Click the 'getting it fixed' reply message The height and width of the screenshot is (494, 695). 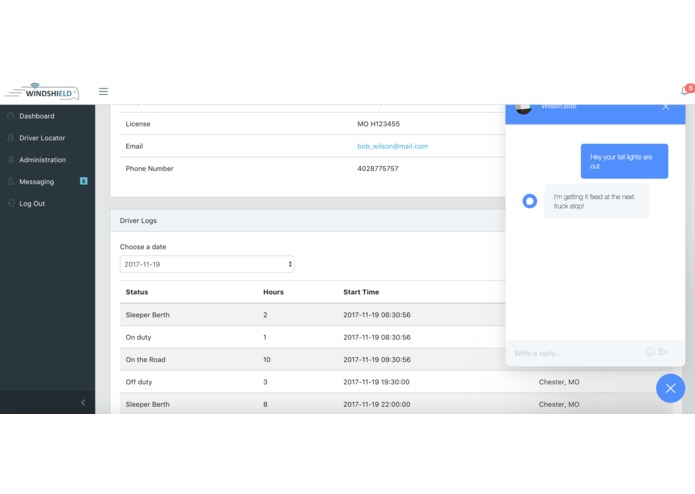[596, 201]
